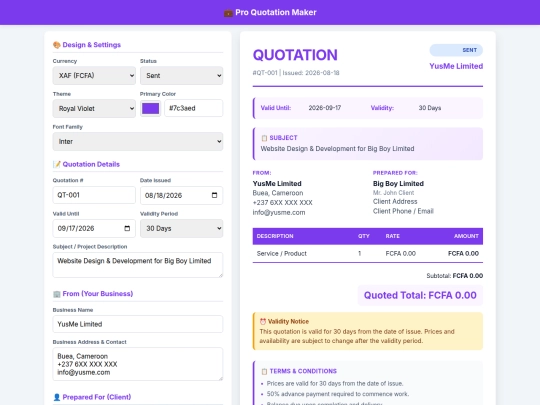Click the #QT-001 | Issued: 2026-08-18 line
The image size is (540, 405).
tap(296, 73)
